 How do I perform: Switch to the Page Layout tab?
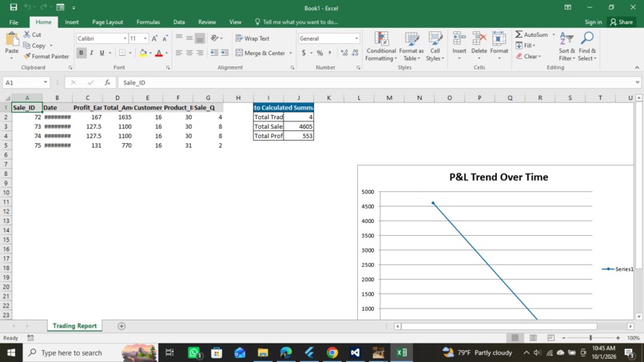[107, 22]
